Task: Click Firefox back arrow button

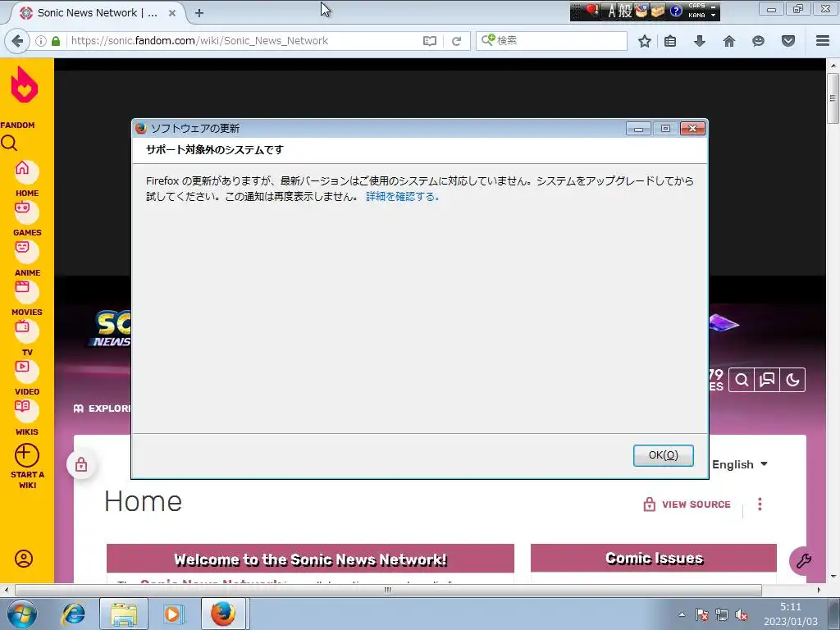Action: click(x=17, y=41)
